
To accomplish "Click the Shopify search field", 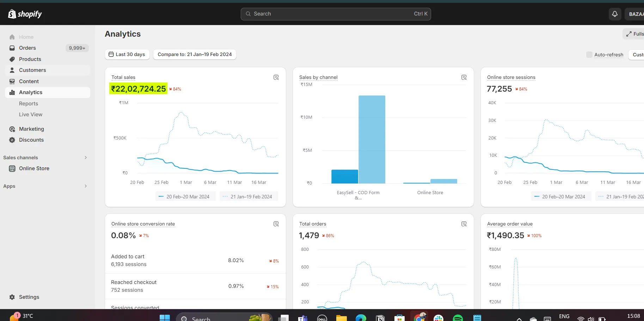I will click(x=336, y=14).
